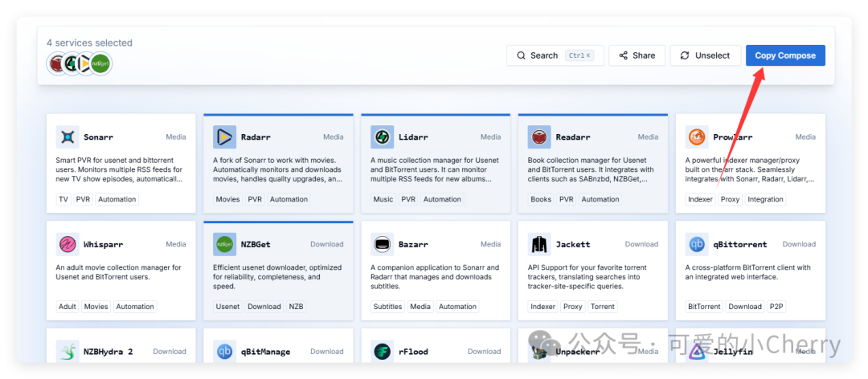This screenshot has height=379, width=868.
Task: Click the Torrent tag on Jackett
Action: [602, 307]
